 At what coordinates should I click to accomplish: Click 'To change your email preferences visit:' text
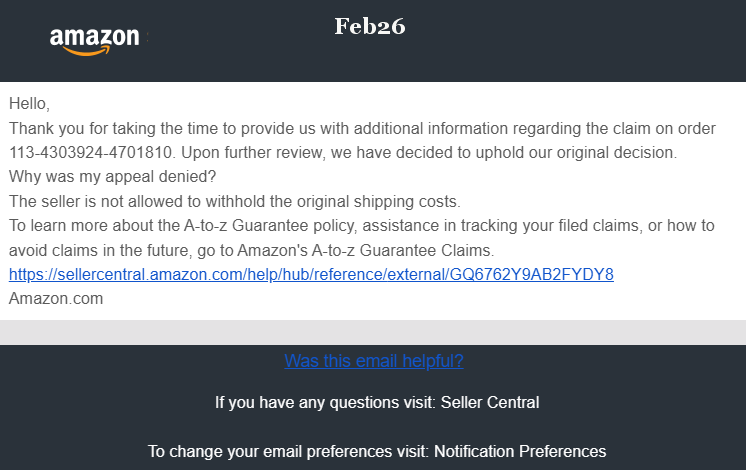pos(289,451)
